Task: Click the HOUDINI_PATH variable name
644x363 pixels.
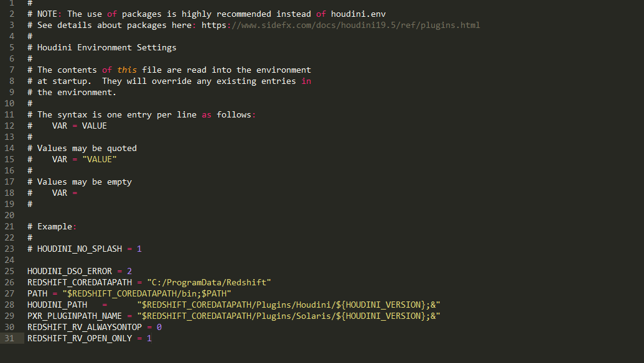Action: (57, 305)
